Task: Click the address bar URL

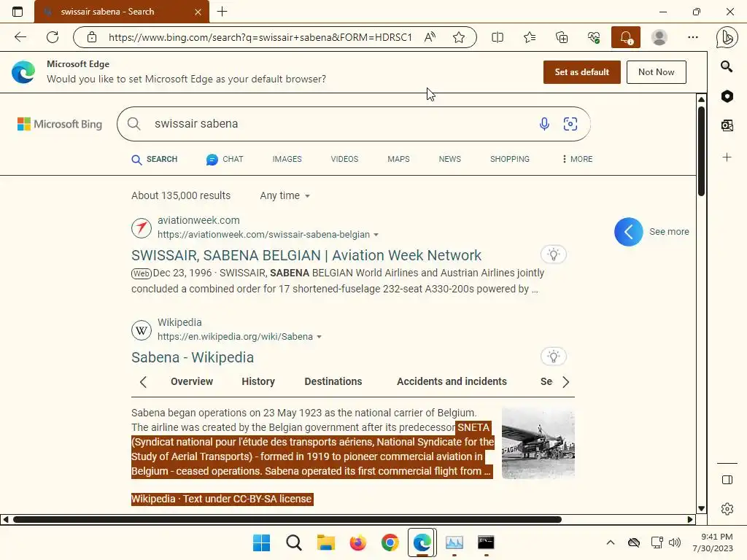Action: click(x=260, y=37)
